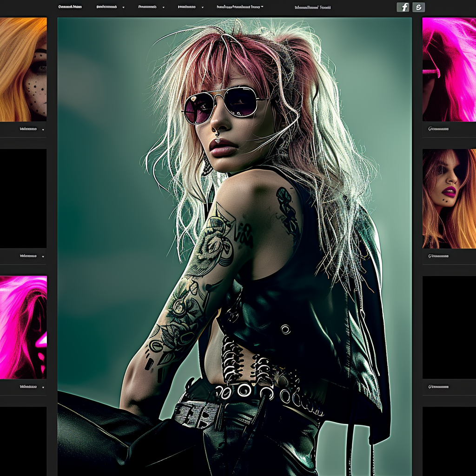
Task: Open the caption link below magenta-lips thumbnail
Action: pos(438,256)
